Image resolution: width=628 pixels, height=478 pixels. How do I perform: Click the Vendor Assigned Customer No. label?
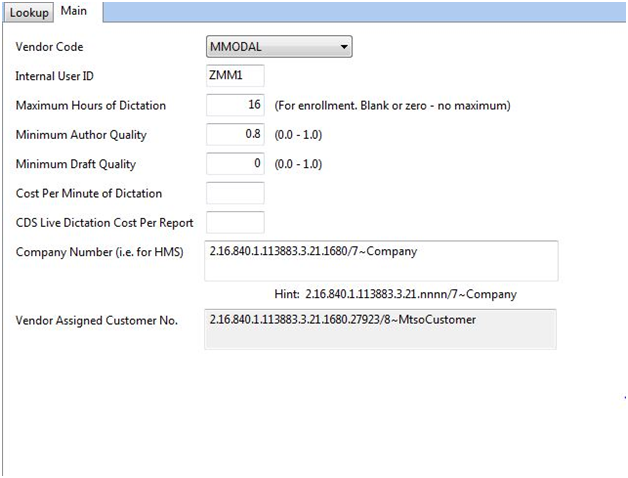click(x=97, y=321)
